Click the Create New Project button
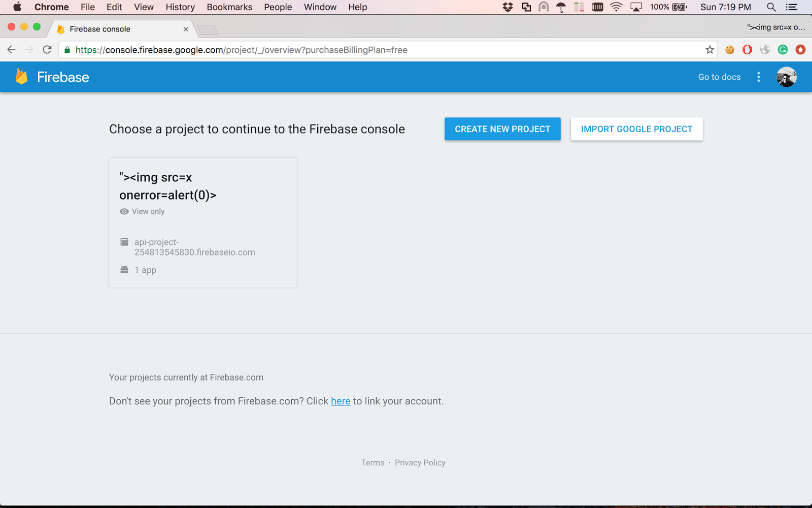812x508 pixels. (502, 129)
